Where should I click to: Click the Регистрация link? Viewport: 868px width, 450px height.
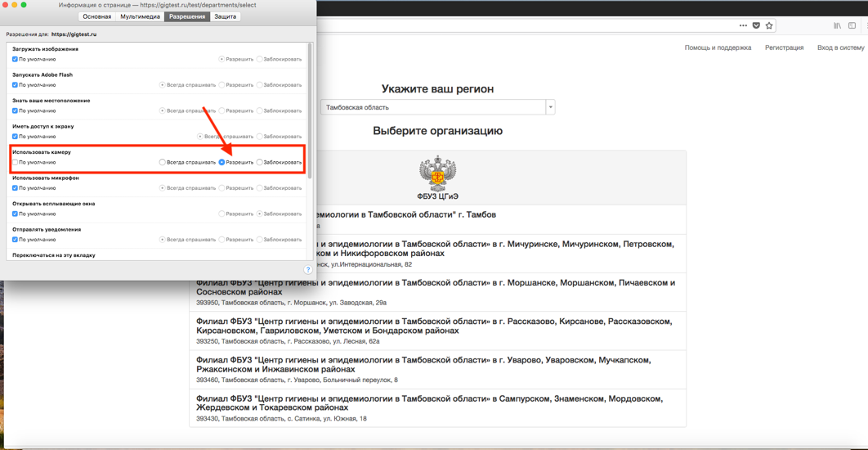[x=784, y=47]
